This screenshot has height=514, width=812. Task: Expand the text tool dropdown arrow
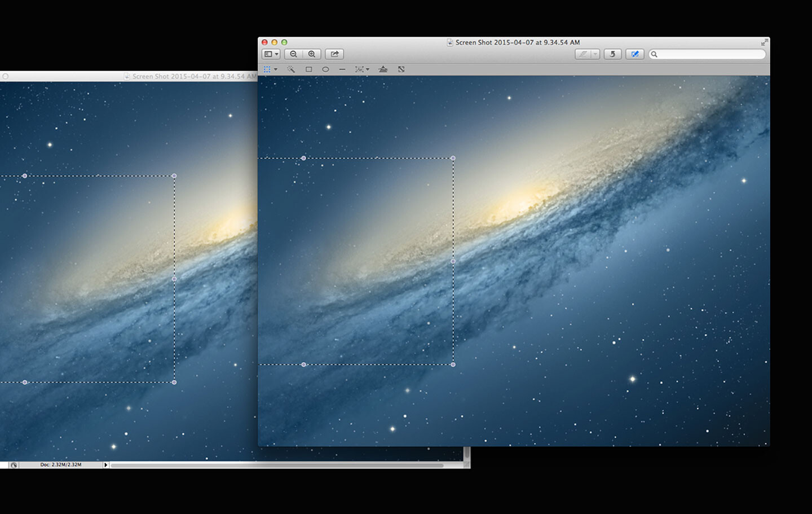pos(368,69)
